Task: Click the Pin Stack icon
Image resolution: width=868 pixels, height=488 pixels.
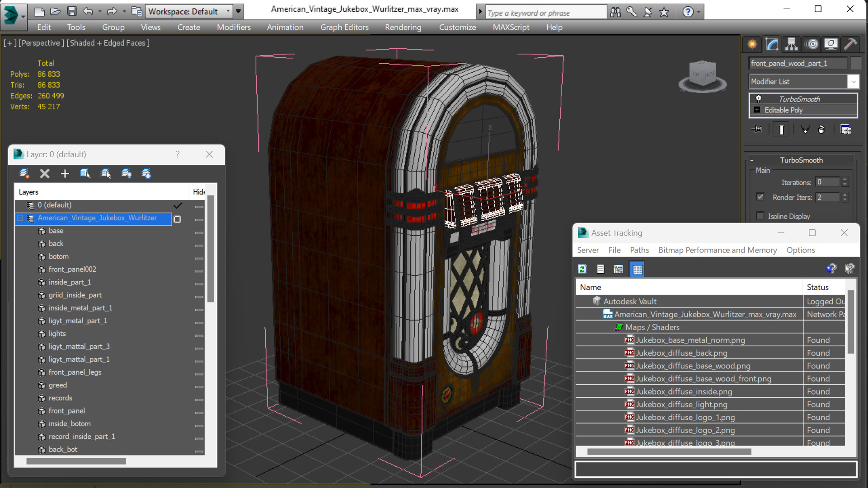Action: [757, 130]
